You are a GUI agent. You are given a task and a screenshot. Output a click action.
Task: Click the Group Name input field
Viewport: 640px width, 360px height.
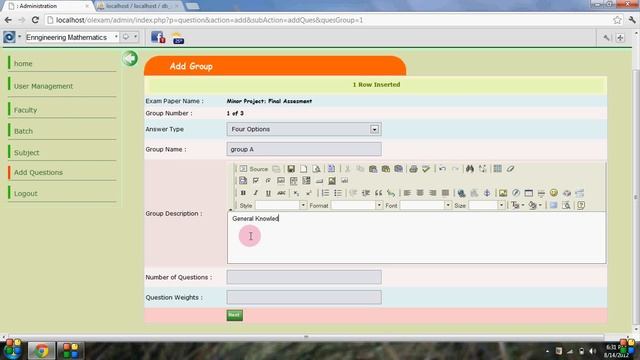pos(304,149)
